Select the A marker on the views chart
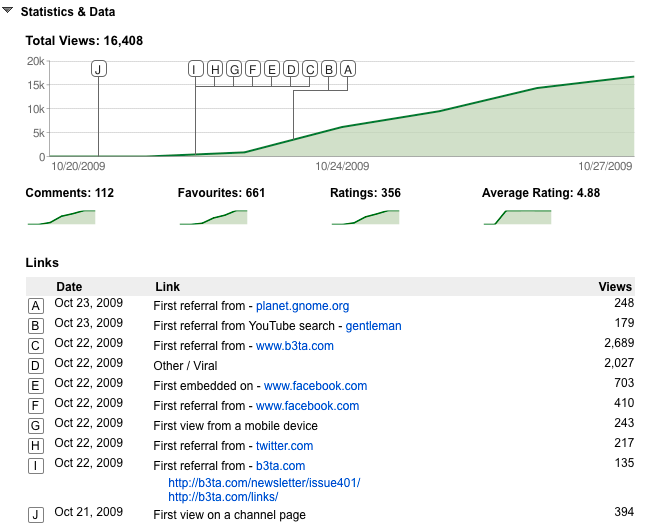Screen dimensions: 653x531 [348, 69]
